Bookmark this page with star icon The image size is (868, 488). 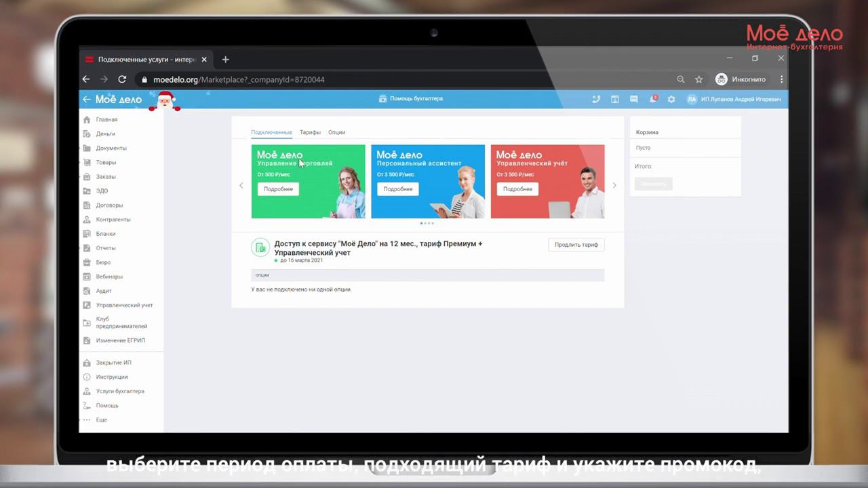698,79
